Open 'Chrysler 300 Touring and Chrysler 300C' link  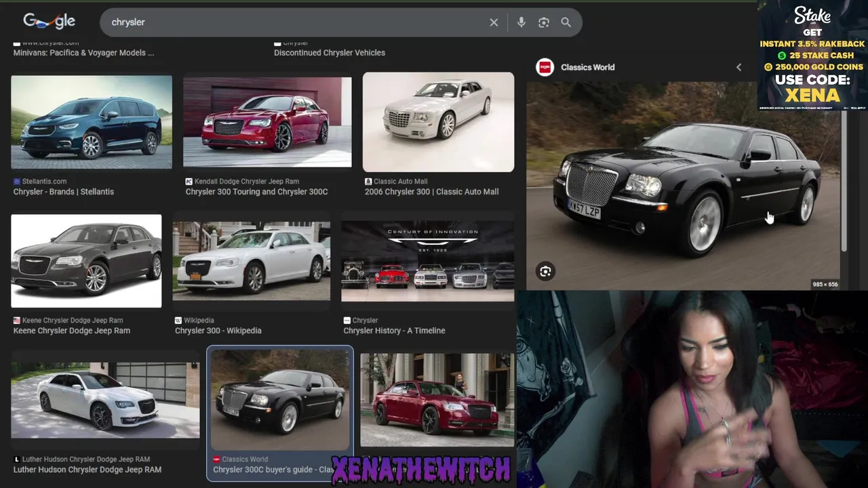[256, 192]
